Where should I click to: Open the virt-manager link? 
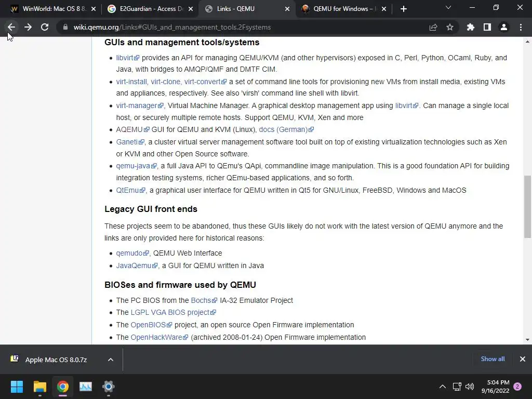[140, 105]
